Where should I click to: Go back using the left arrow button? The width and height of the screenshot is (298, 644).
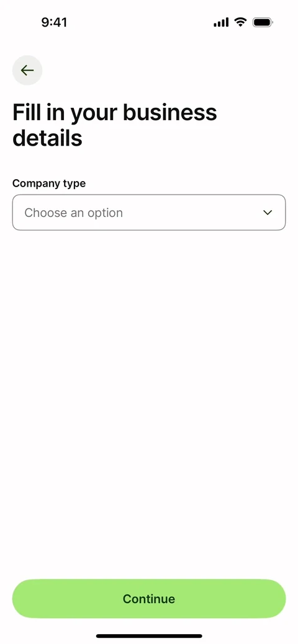click(x=27, y=70)
